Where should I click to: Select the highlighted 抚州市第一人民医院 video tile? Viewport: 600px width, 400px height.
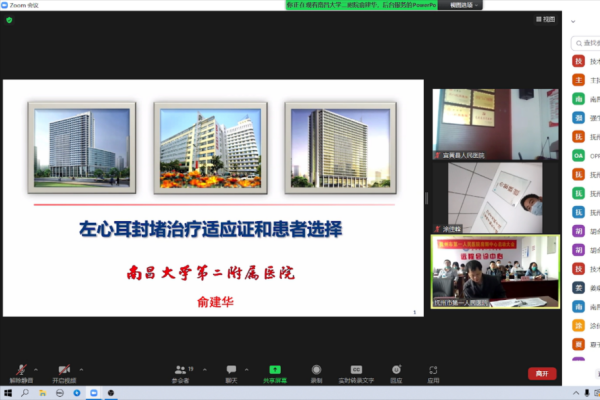point(495,271)
